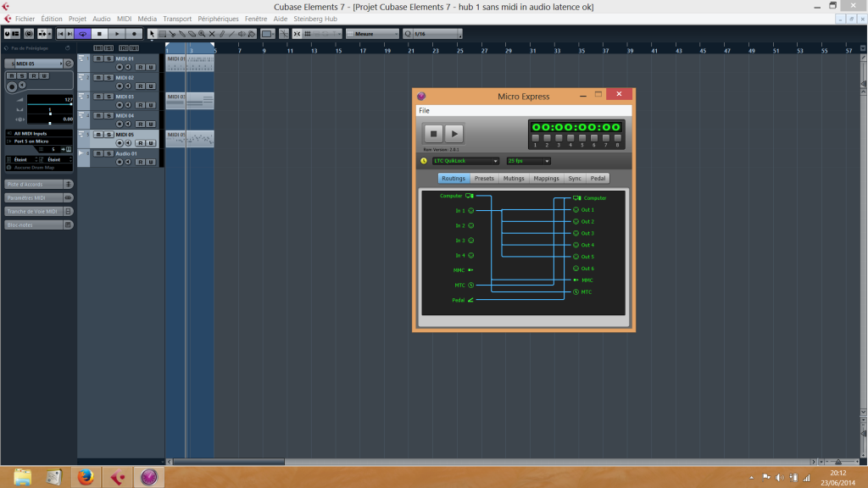Click the Computer input icon in routing
The width and height of the screenshot is (868, 488).
pos(470,196)
